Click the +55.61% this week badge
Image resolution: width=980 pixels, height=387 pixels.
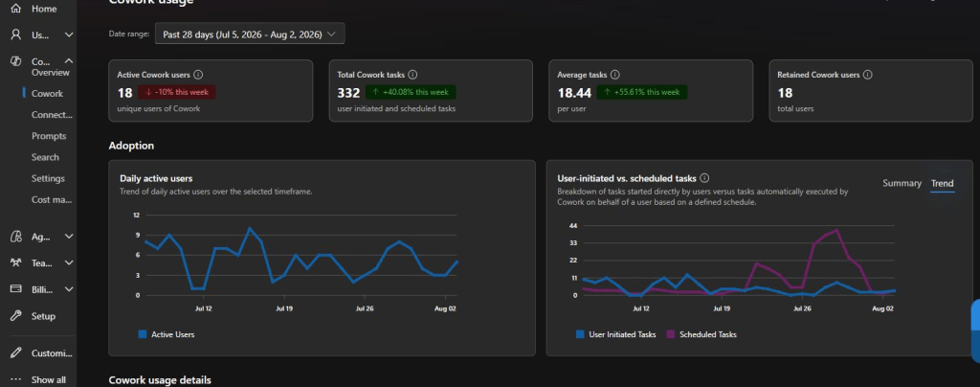[x=642, y=93]
